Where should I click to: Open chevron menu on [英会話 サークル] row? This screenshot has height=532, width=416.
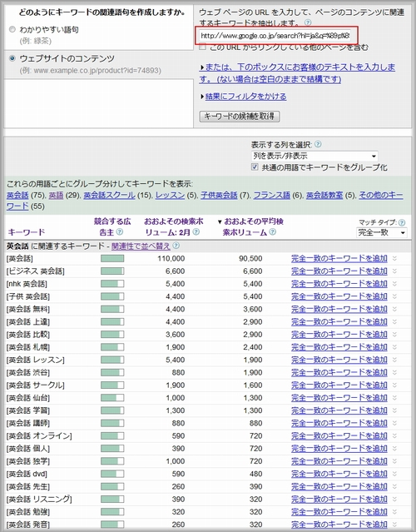pyautogui.click(x=394, y=385)
